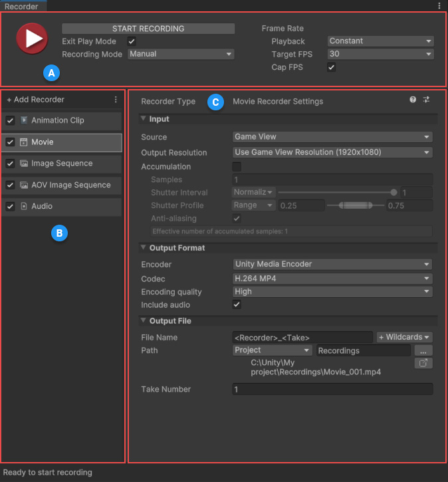This screenshot has height=482, width=448.
Task: Toggle the Cap FPS checkbox
Action: coord(331,67)
